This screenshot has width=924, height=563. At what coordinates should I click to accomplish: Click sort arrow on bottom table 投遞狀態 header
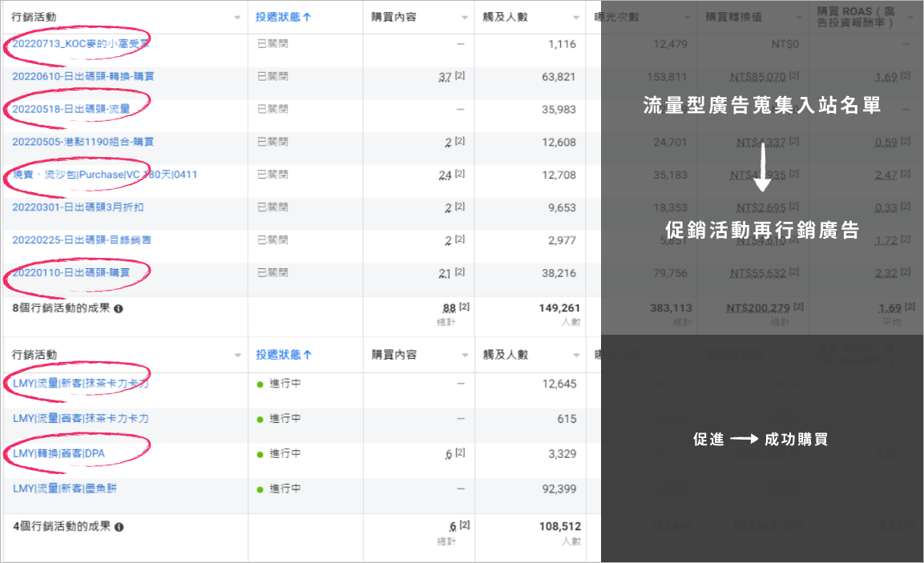coord(308,355)
